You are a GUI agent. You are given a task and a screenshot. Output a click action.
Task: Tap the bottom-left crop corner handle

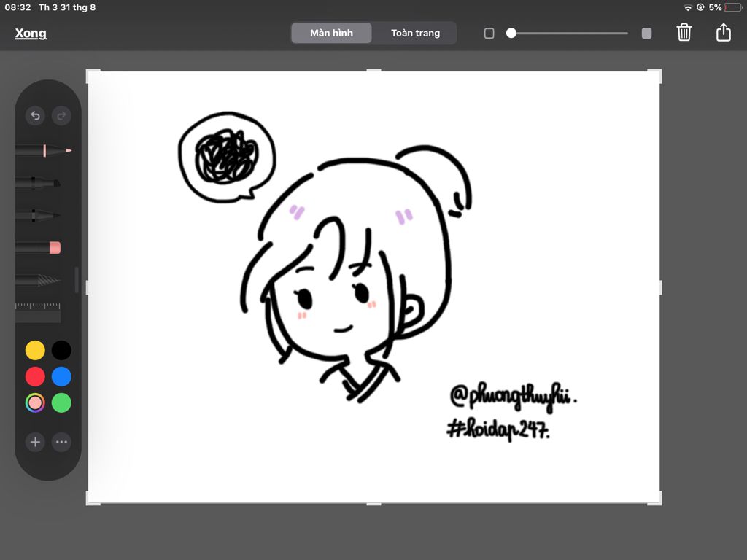[x=91, y=499]
